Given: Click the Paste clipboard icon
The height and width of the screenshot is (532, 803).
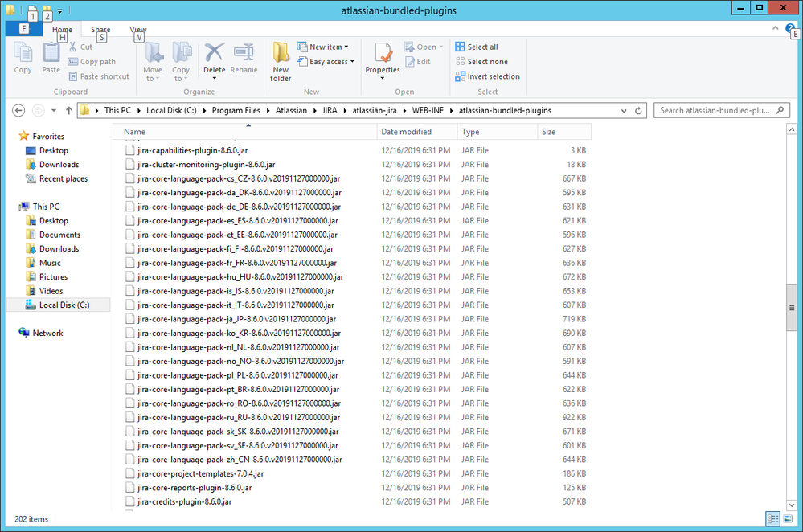Looking at the screenshot, I should [x=51, y=58].
